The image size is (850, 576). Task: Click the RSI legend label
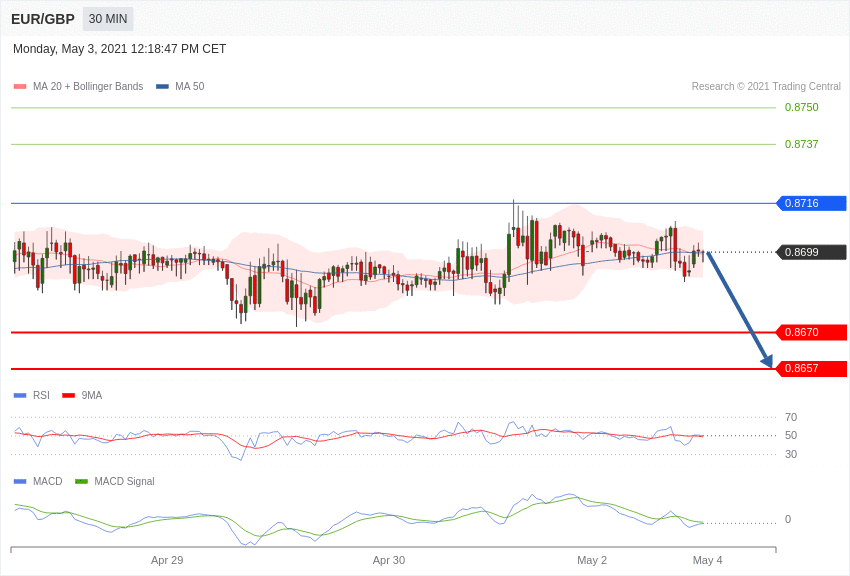tap(41, 396)
